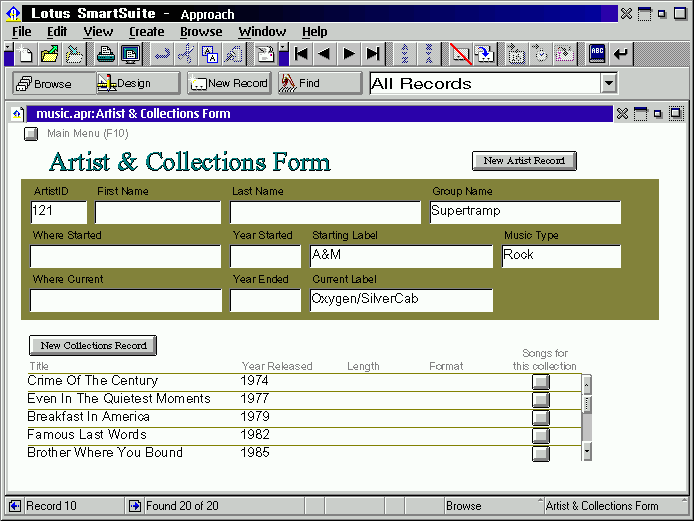Click the delete record icon with red slash
This screenshot has width=694, height=521.
click(461, 54)
